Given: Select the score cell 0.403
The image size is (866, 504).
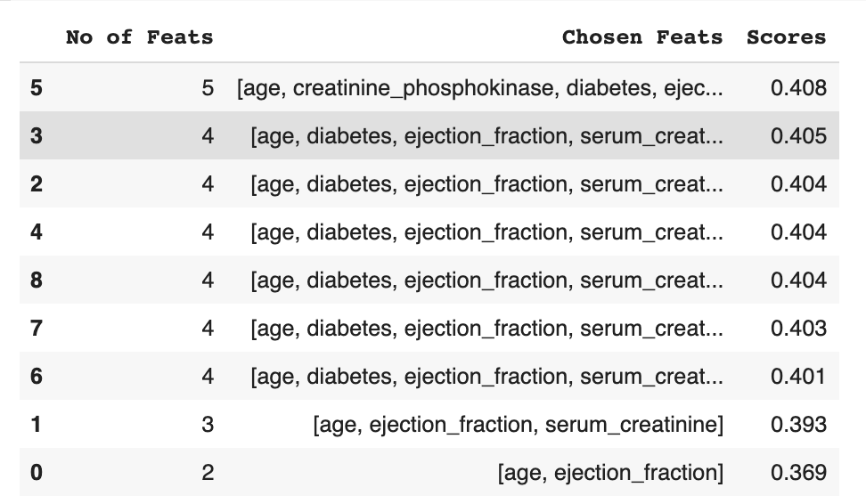Looking at the screenshot, I should point(798,329).
